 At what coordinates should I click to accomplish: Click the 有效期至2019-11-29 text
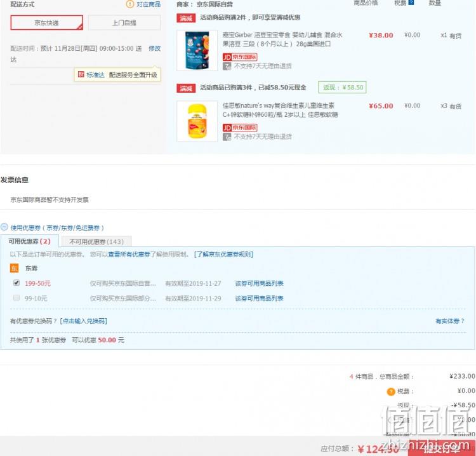coord(193,298)
